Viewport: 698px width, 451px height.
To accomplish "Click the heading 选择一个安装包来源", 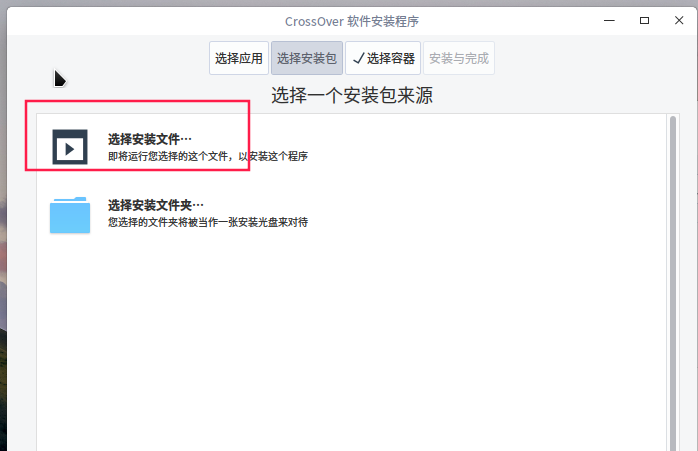I will coord(352,95).
